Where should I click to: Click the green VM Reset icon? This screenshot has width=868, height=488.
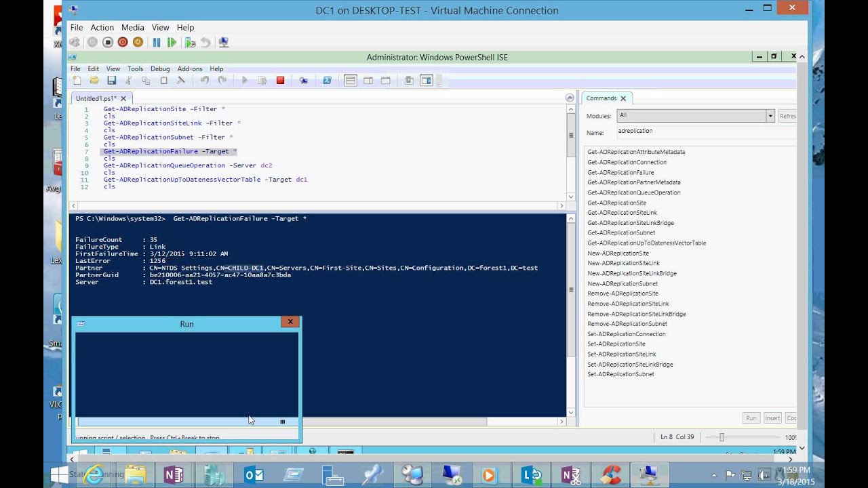click(x=172, y=42)
